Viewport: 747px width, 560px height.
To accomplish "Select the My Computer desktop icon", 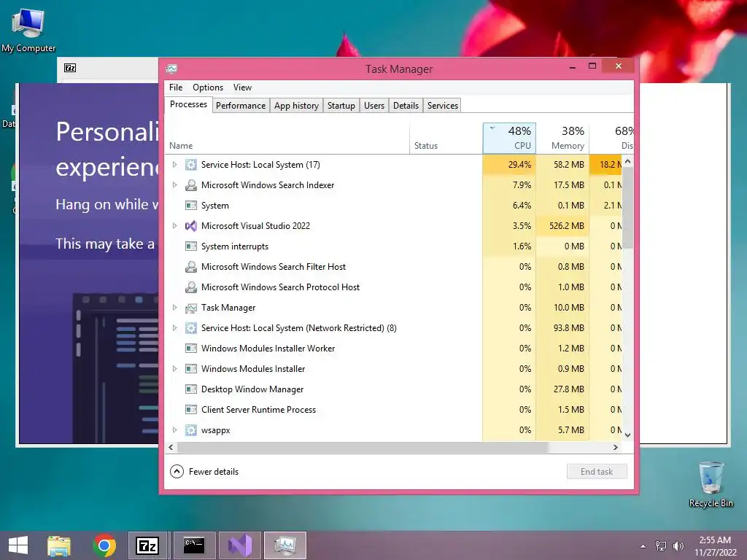I will point(28,30).
